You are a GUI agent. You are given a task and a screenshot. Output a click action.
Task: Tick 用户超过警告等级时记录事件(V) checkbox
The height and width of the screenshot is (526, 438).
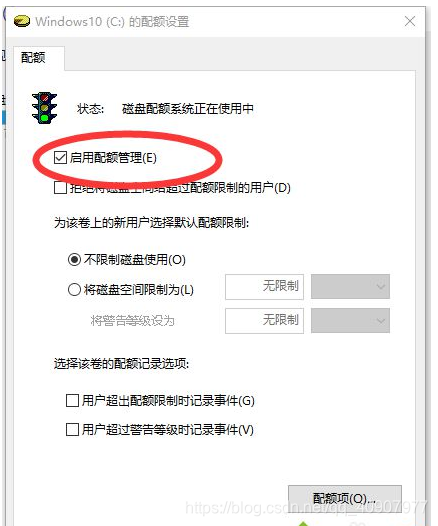(x=72, y=430)
